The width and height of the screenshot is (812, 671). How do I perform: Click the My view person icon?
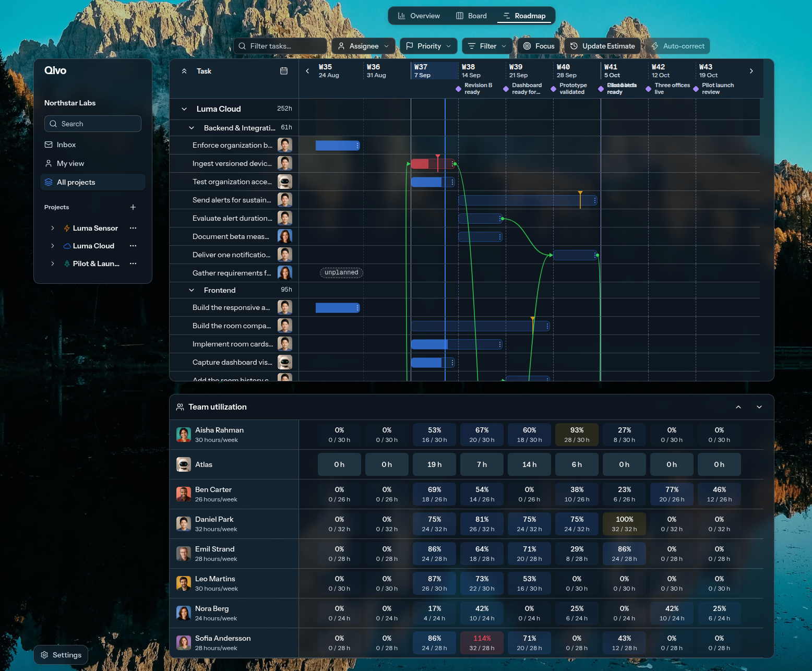point(49,163)
